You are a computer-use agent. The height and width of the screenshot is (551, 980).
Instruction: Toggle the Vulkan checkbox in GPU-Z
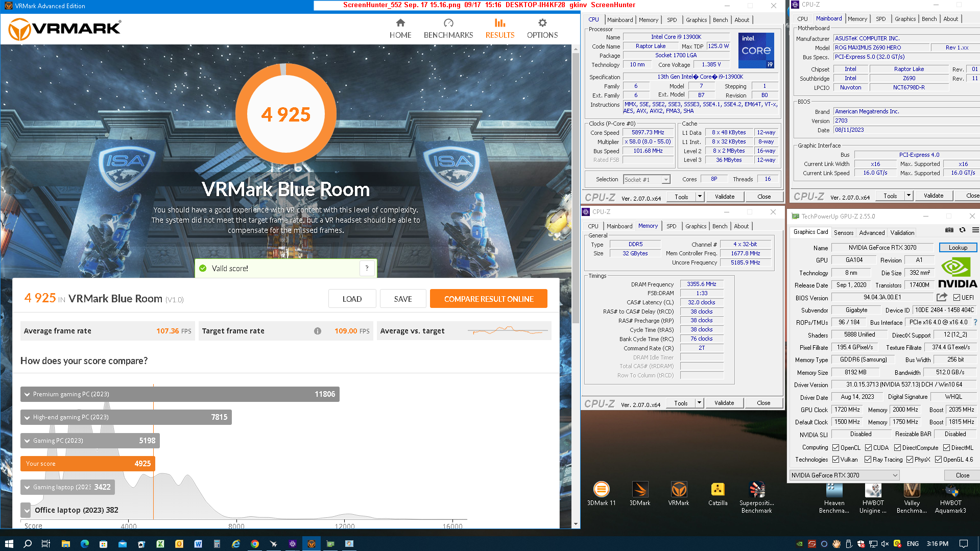click(x=835, y=460)
